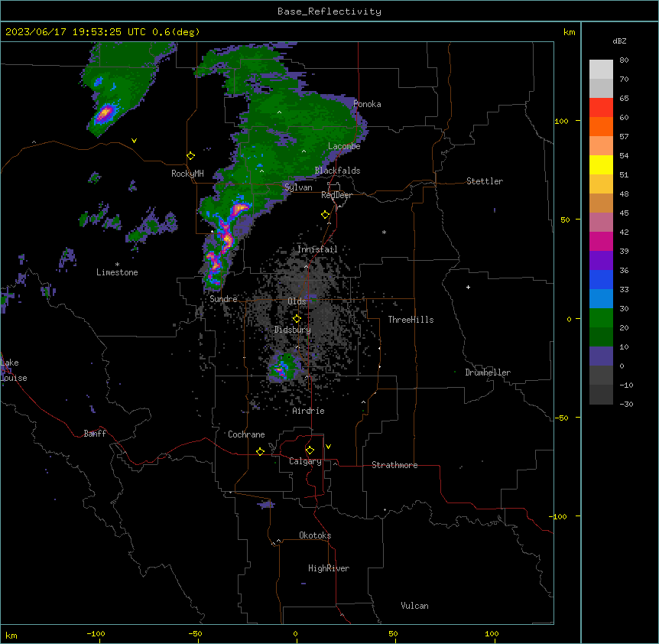This screenshot has width=659, height=644.
Task: Click the white asterisk marker above Limestone
Action: [x=117, y=265]
